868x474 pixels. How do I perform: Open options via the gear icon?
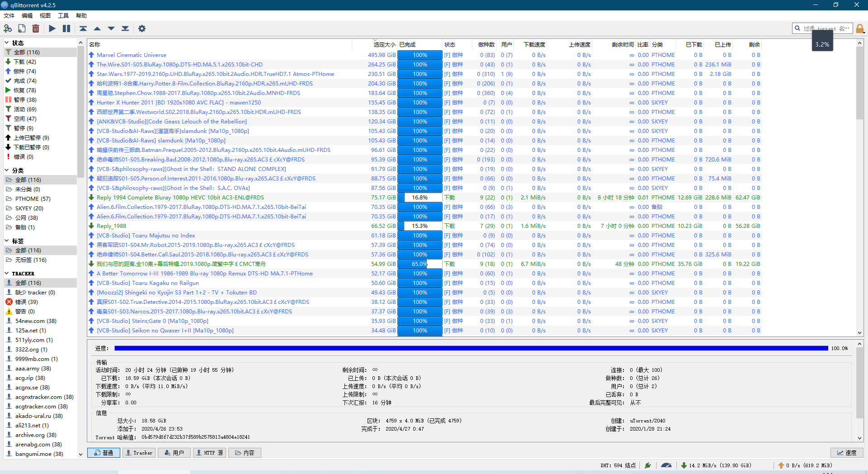[142, 28]
